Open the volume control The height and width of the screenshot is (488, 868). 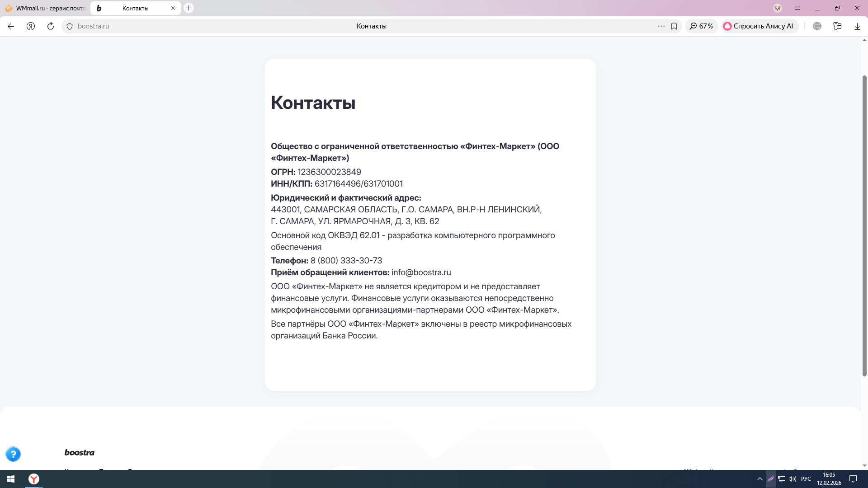[x=793, y=479]
